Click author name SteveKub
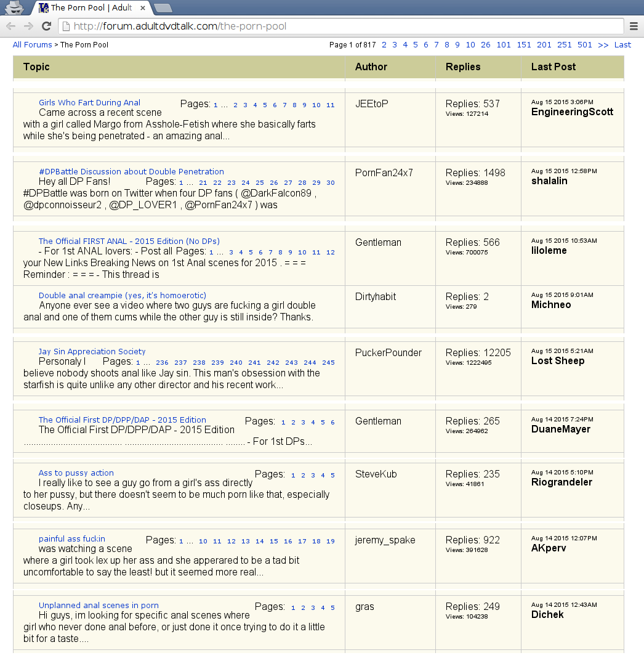Image resolution: width=644 pixels, height=658 pixels. coord(376,474)
